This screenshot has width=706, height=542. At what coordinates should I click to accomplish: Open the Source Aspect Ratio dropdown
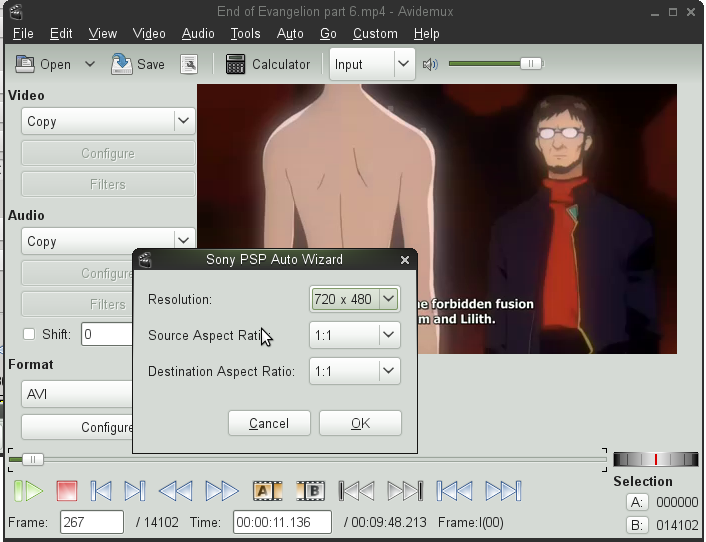(x=354, y=335)
